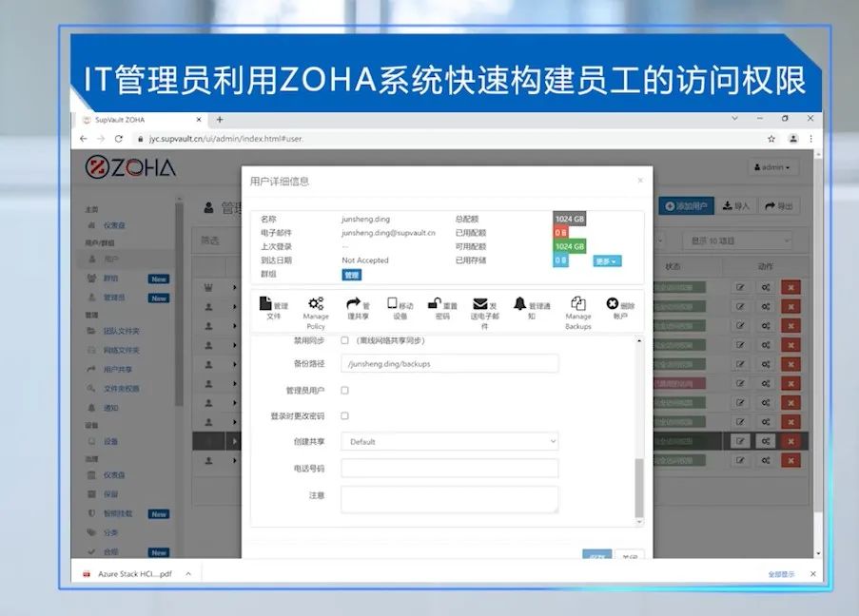Check the 登录时更改密码 checkbox
Viewport: 859px width, 616px height.
click(344, 415)
